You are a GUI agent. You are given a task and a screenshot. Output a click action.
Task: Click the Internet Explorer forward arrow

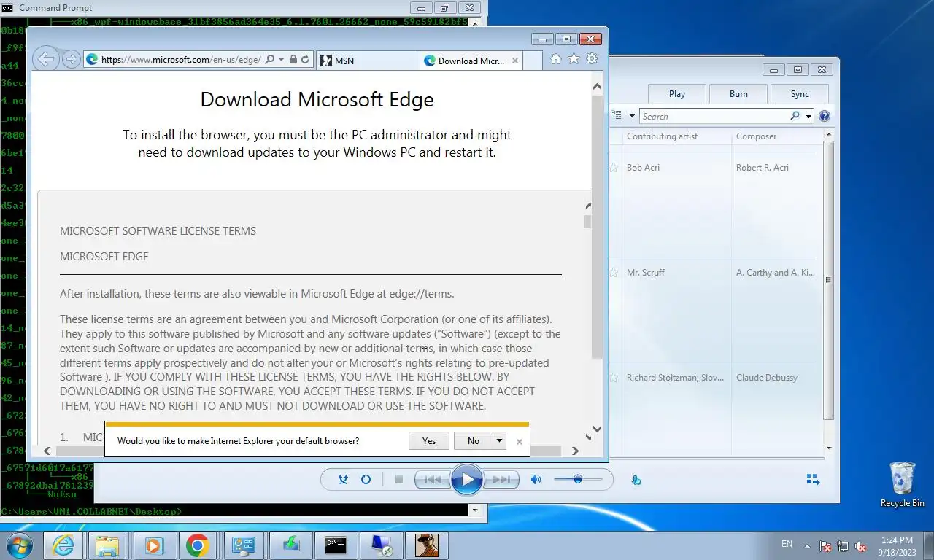tap(71, 60)
